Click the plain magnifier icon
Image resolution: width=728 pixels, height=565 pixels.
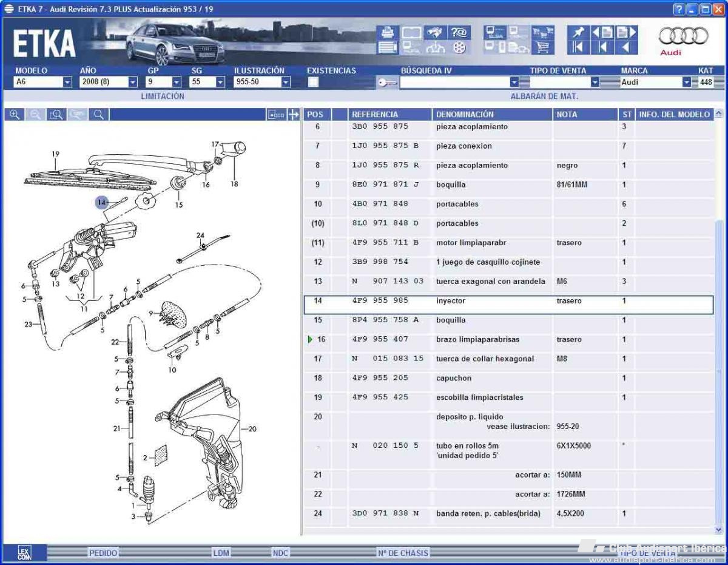(x=98, y=114)
